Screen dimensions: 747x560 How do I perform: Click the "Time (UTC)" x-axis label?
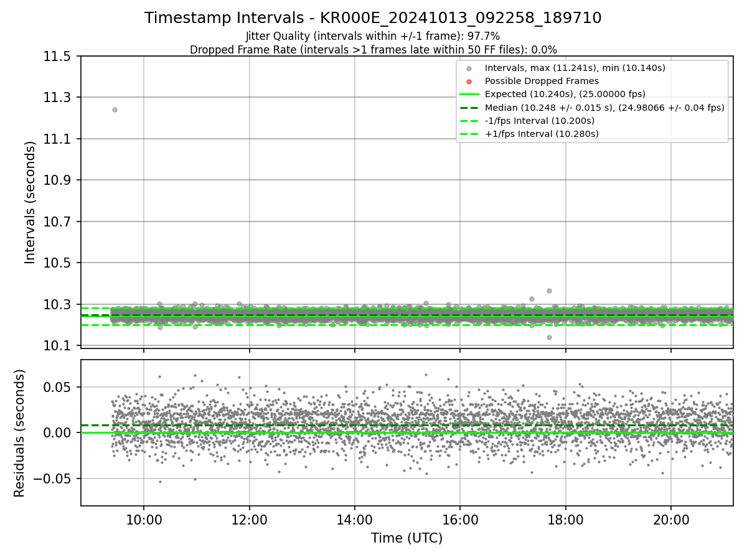pyautogui.click(x=406, y=538)
